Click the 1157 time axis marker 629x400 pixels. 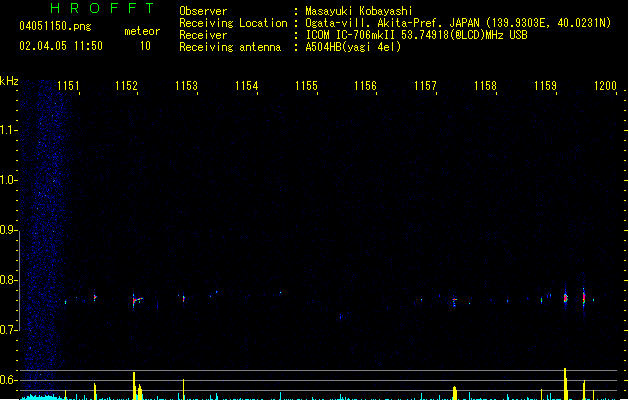pos(425,86)
